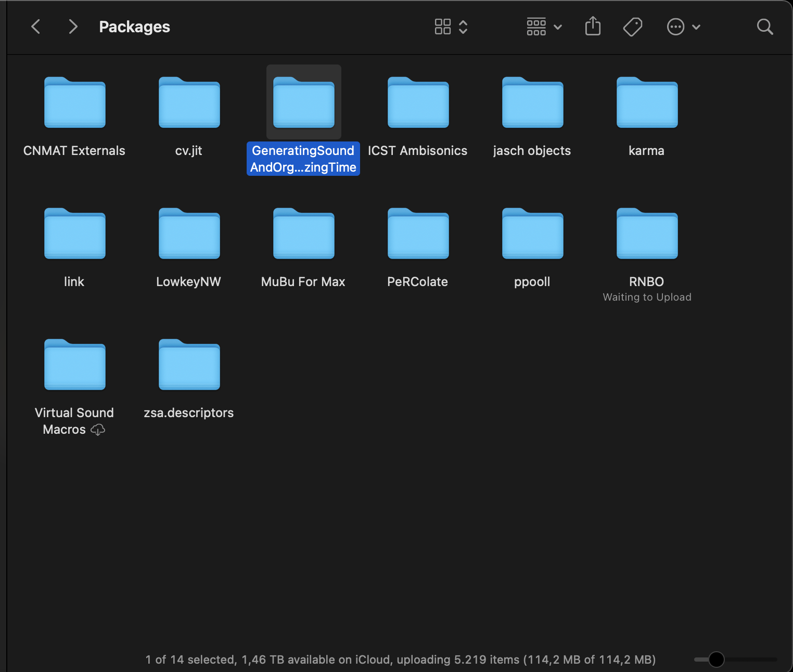Expand the More actions dropdown arrow
The image size is (793, 672).
coord(696,27)
